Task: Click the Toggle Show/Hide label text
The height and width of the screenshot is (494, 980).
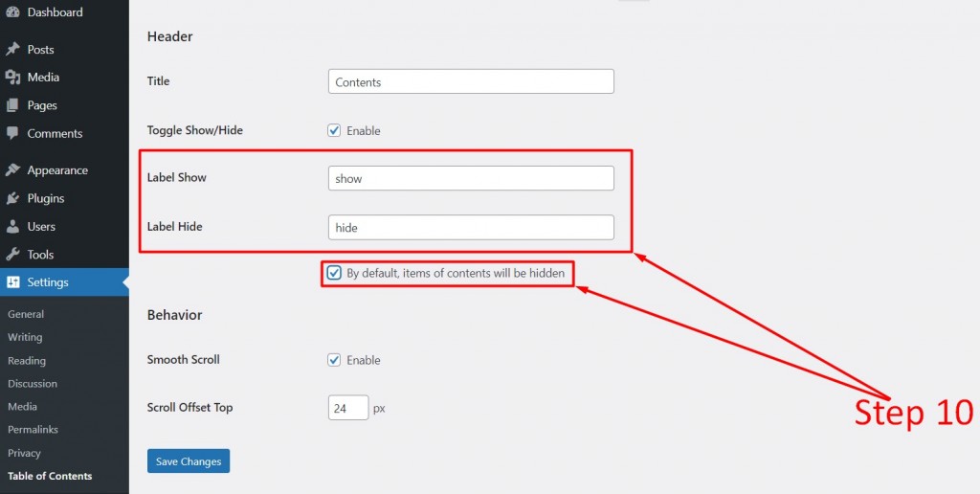Action: 195,131
